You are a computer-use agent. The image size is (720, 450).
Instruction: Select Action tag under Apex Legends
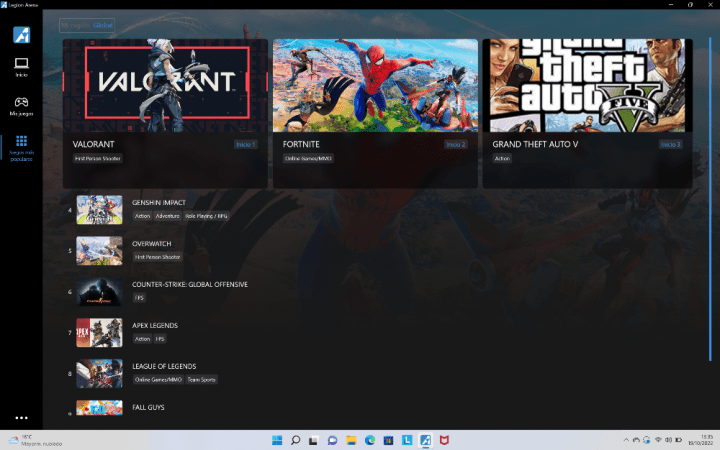[142, 339]
